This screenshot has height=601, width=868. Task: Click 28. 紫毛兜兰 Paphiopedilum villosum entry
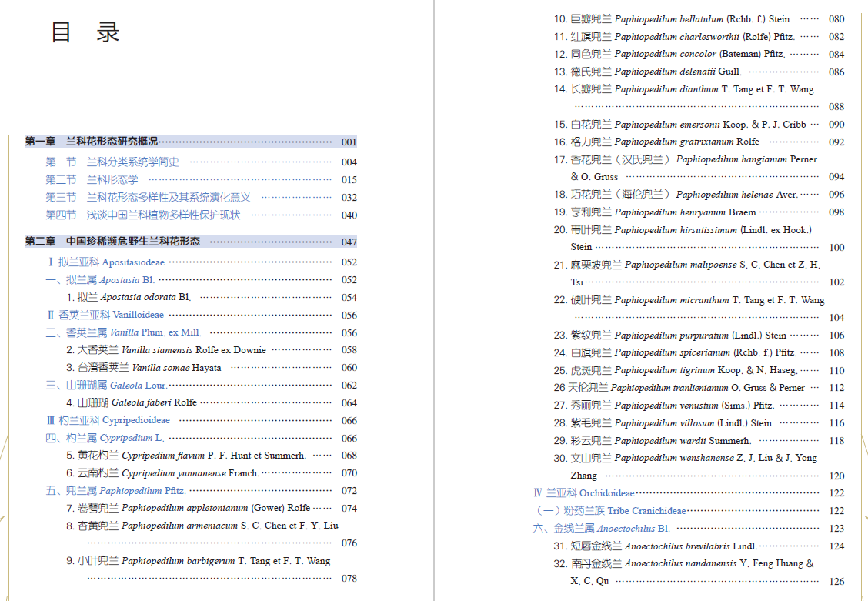click(x=699, y=423)
